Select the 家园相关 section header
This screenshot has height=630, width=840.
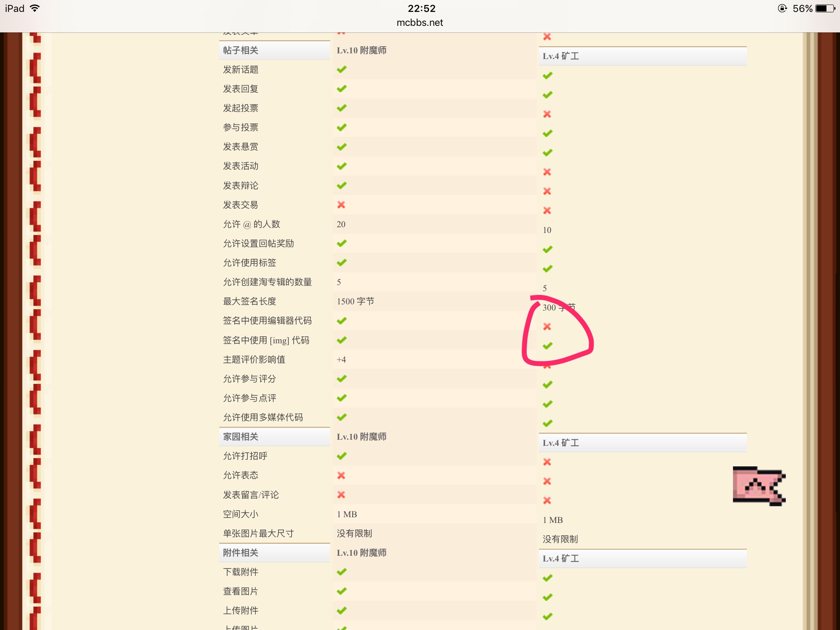click(241, 437)
